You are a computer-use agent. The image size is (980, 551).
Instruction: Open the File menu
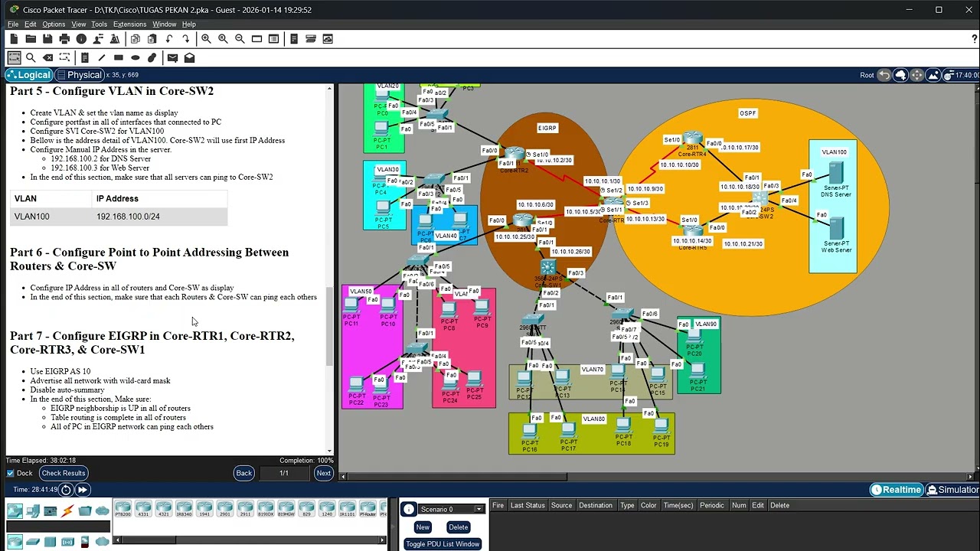13,24
